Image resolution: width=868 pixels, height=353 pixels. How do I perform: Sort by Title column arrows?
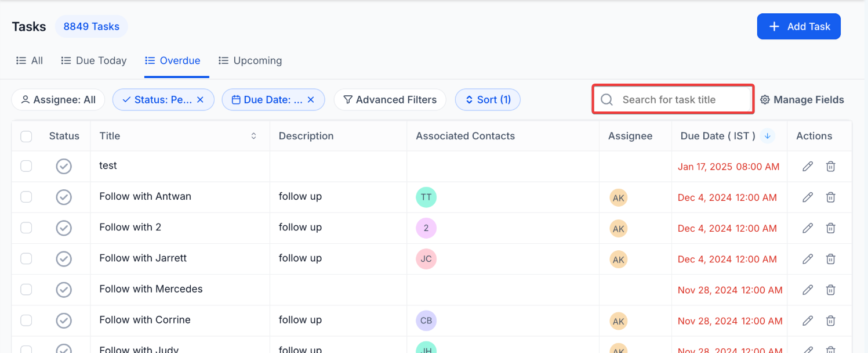click(x=253, y=136)
